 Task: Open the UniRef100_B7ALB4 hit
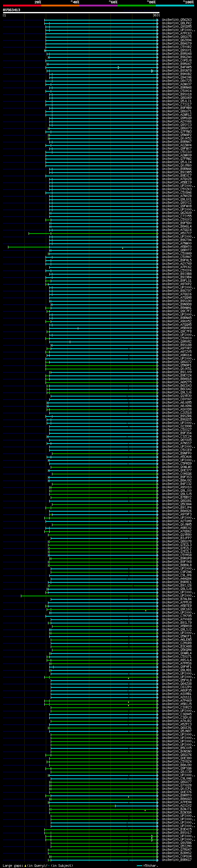(x=177, y=599)
